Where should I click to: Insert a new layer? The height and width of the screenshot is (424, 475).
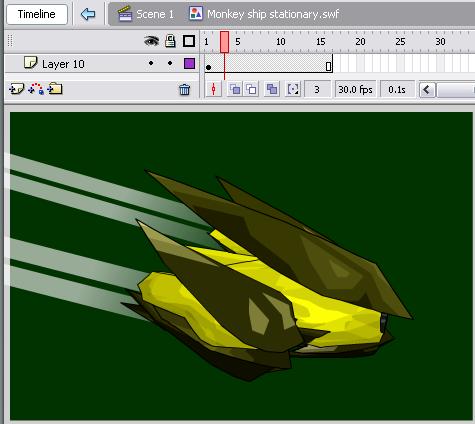click(x=16, y=89)
